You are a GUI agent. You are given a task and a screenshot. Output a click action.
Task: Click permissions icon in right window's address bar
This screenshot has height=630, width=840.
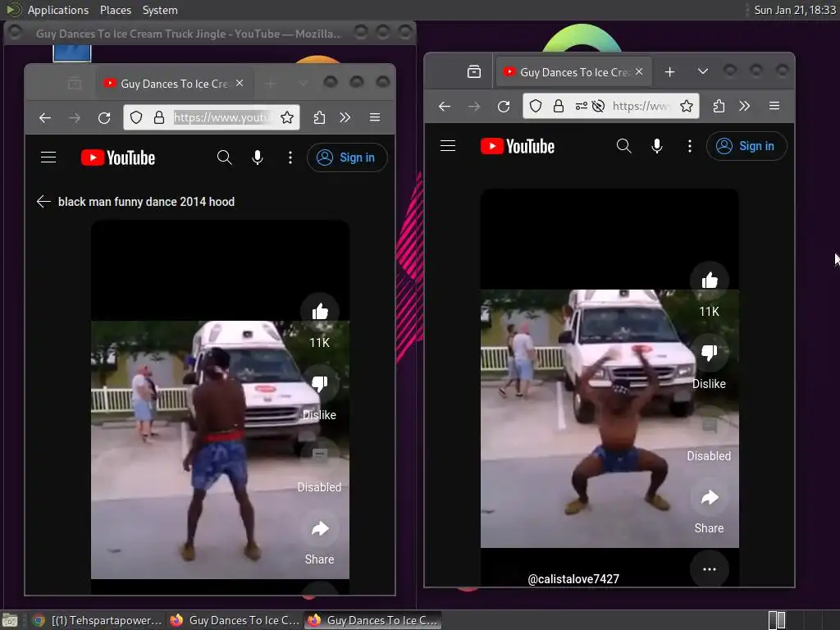pyautogui.click(x=582, y=106)
